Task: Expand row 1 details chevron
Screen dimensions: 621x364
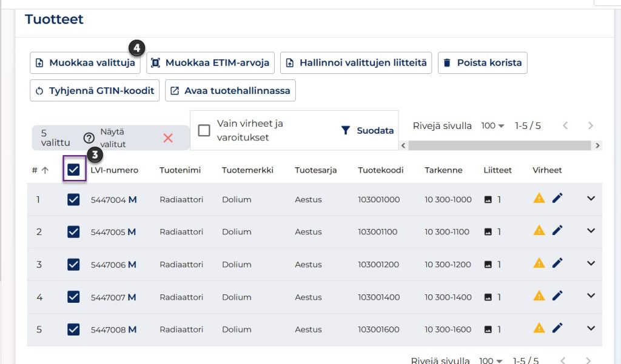Action: 591,198
